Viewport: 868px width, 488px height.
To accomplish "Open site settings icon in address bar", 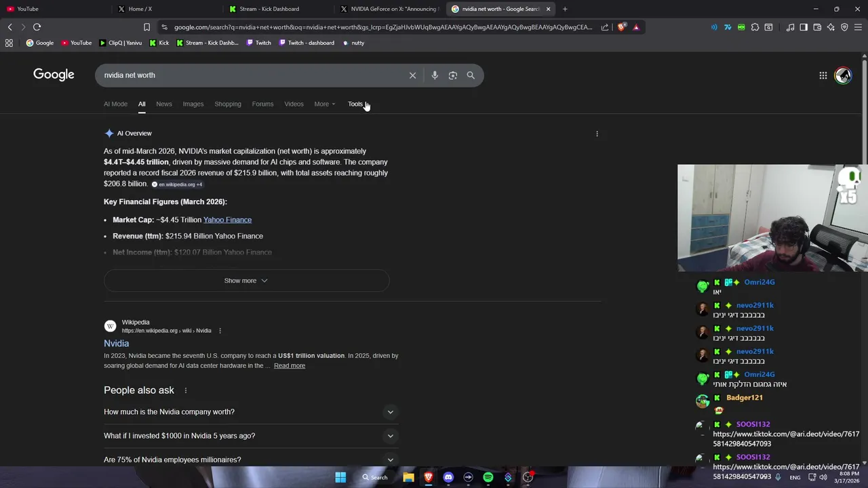I will 164,27.
